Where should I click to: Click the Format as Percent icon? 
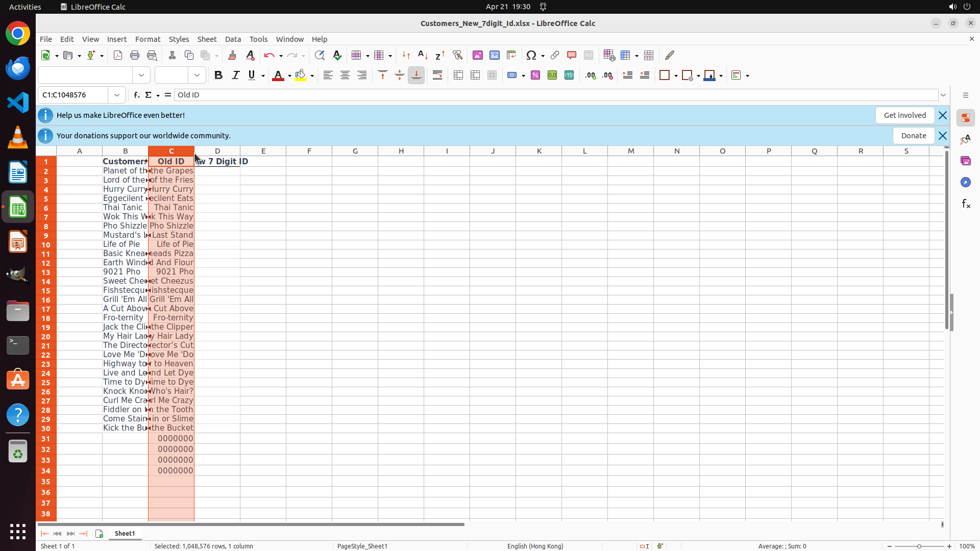(535, 76)
